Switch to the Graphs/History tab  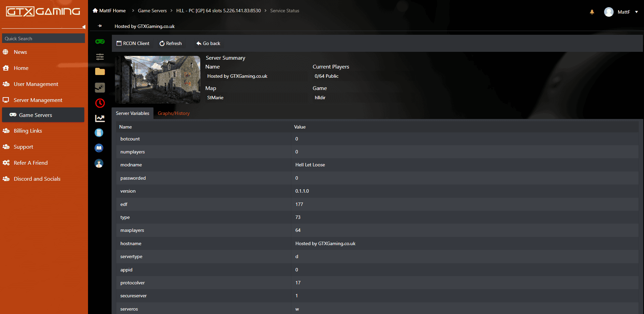point(174,113)
